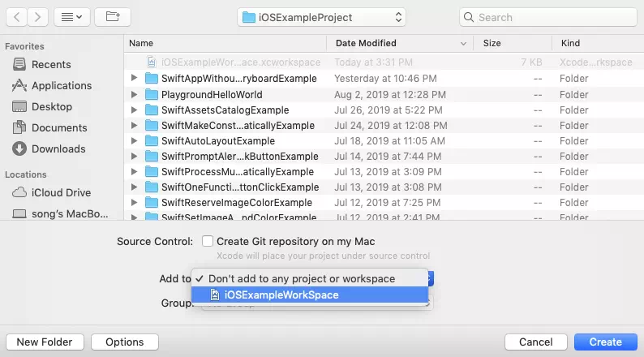
Task: Select SwiftProcessMu...aticallyExample folder icon
Action: coord(152,172)
